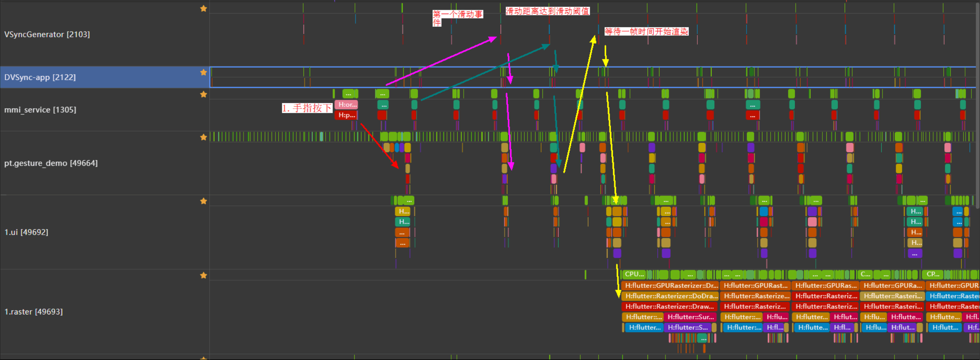Image resolution: width=980 pixels, height=360 pixels.
Task: Toggle the favorite star on 1.ui row
Action: (203, 201)
